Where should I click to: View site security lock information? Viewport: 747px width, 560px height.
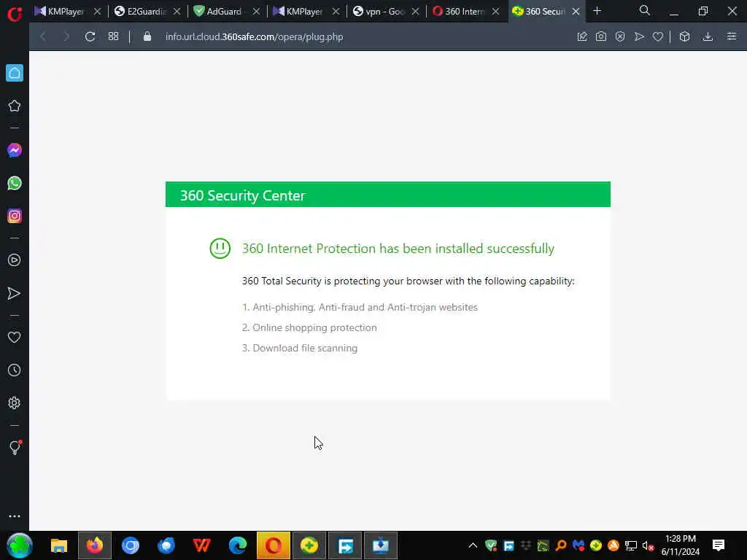point(147,36)
